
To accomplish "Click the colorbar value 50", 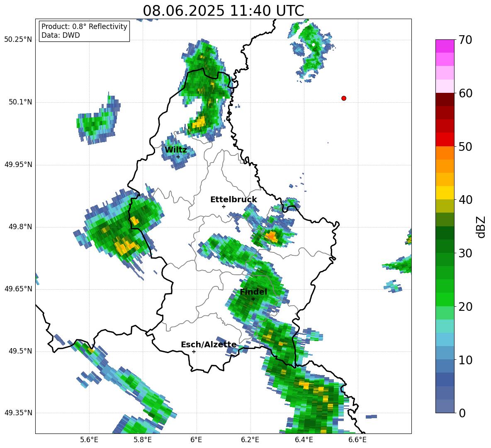I will coord(465,146).
